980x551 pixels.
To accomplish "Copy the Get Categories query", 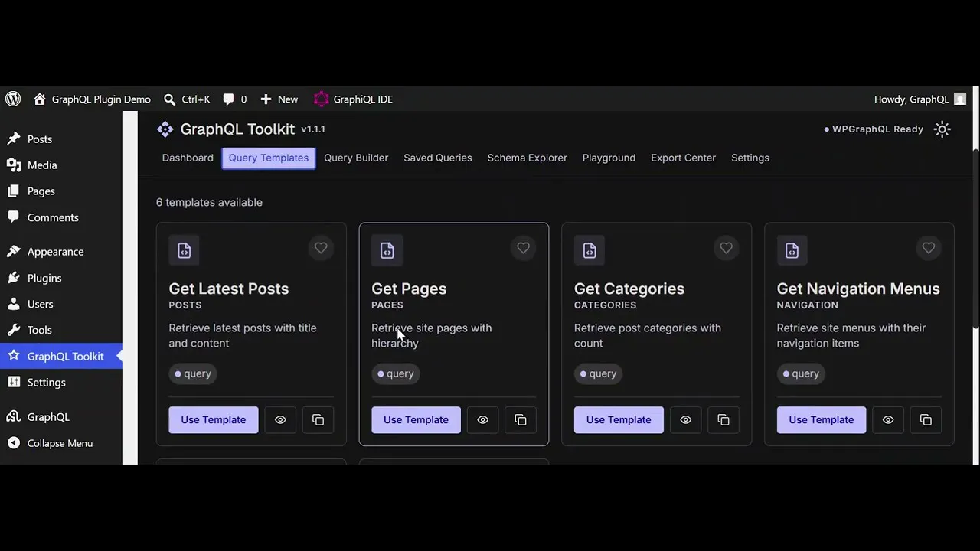I will pyautogui.click(x=724, y=419).
